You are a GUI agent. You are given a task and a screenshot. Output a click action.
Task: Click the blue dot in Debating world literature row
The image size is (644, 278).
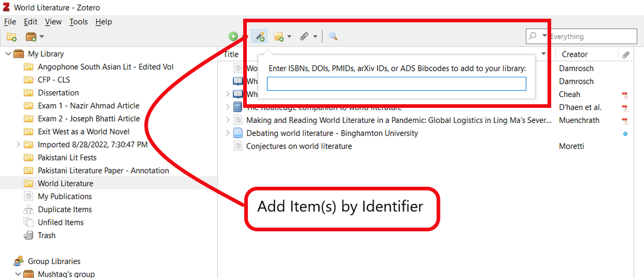pyautogui.click(x=625, y=134)
